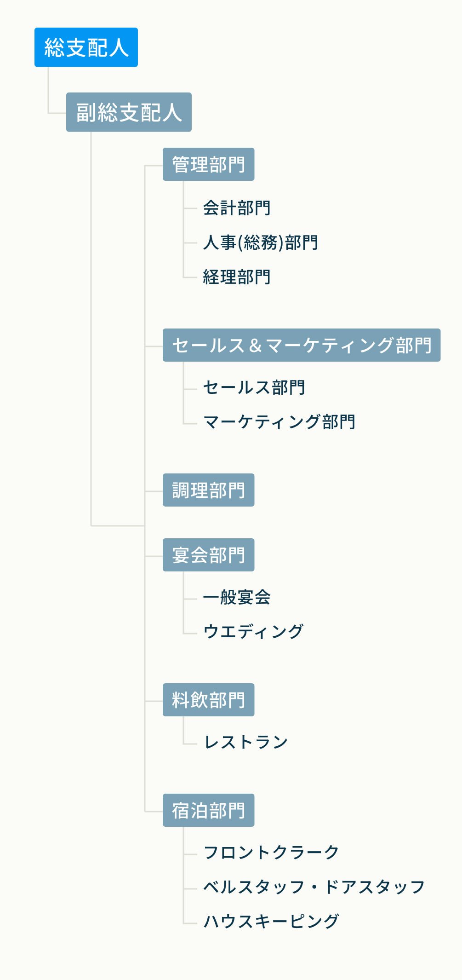Choose 経理部門 in the tree
The width and height of the screenshot is (462, 980).
pos(237,277)
